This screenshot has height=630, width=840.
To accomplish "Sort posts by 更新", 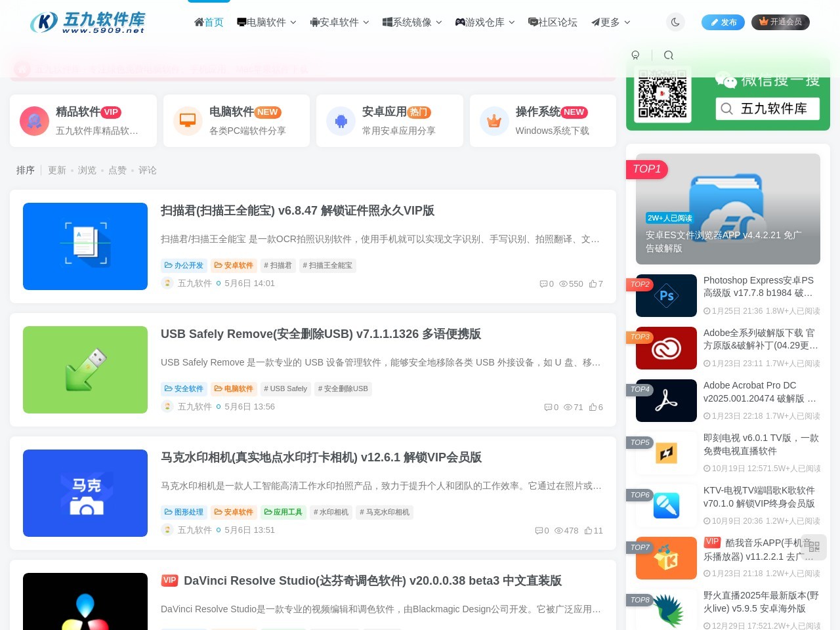I will [57, 170].
